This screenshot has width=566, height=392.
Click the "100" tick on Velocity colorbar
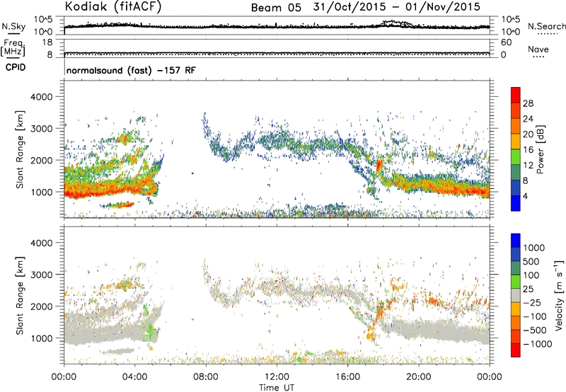531,275
